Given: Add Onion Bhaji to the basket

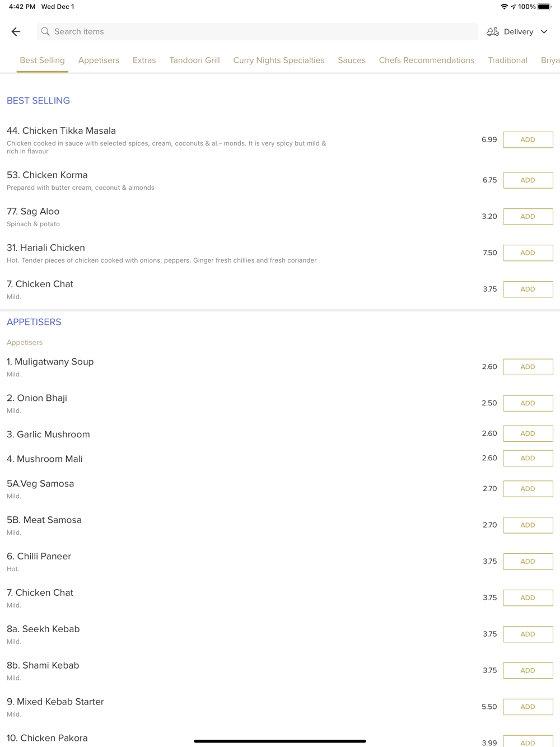Looking at the screenshot, I should tap(528, 403).
